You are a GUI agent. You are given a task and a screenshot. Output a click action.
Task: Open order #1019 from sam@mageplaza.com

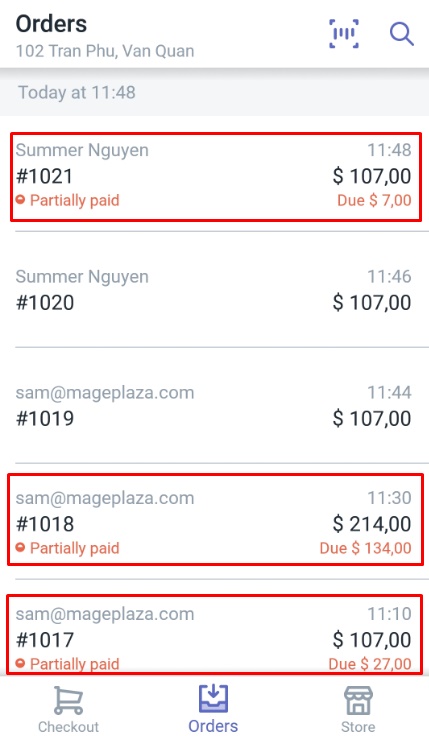(214, 405)
